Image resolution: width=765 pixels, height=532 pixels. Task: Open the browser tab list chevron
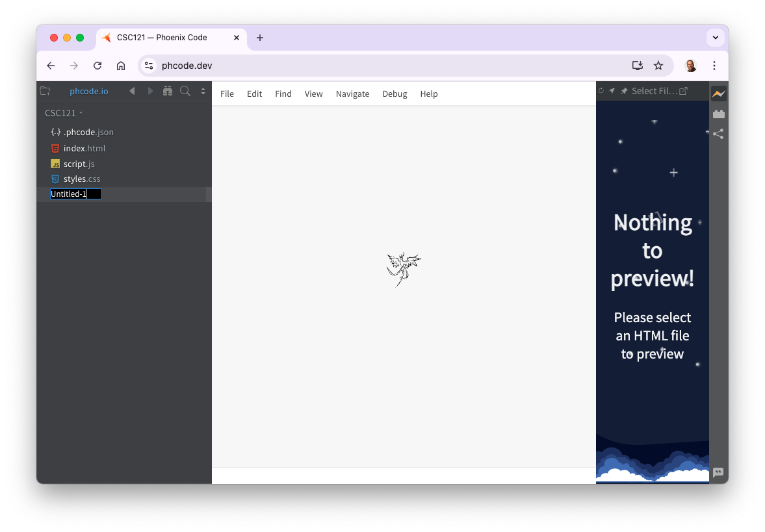(715, 37)
